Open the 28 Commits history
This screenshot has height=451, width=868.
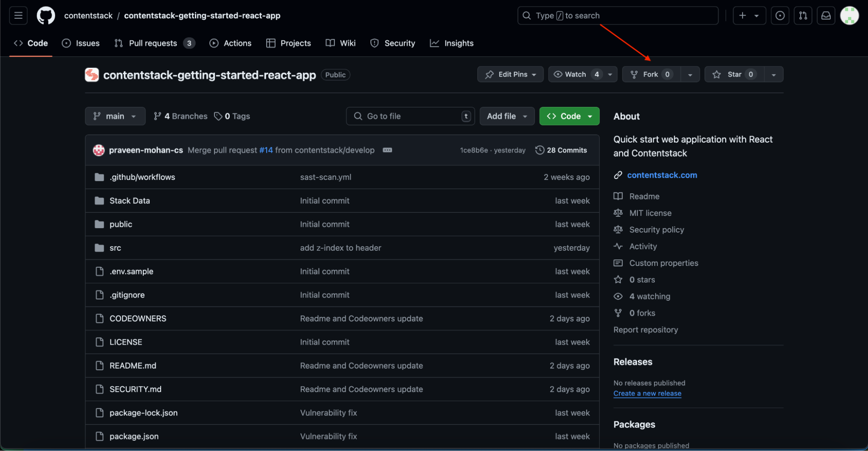tap(561, 150)
